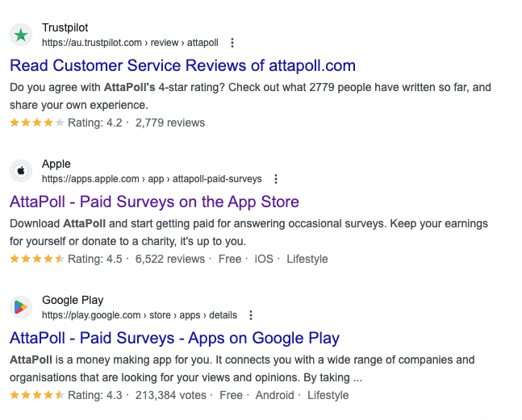Click the Apple site name label
Image resolution: width=522 pixels, height=420 pixels.
[56, 164]
